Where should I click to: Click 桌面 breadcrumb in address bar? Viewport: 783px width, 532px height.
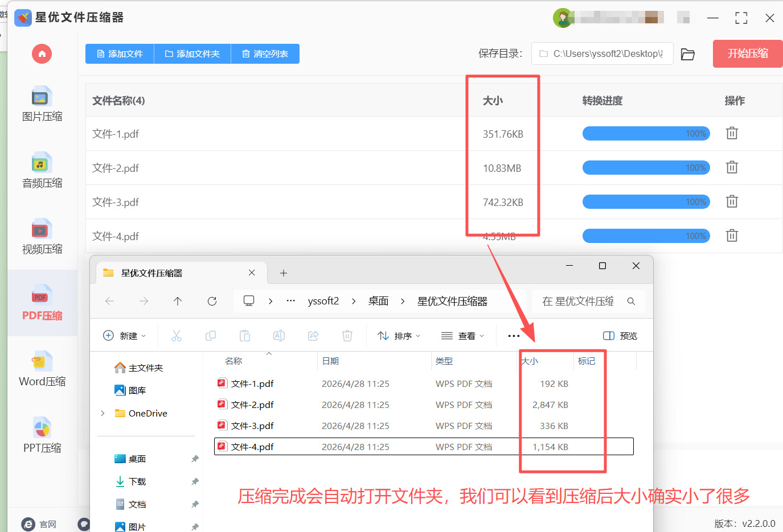coord(378,301)
